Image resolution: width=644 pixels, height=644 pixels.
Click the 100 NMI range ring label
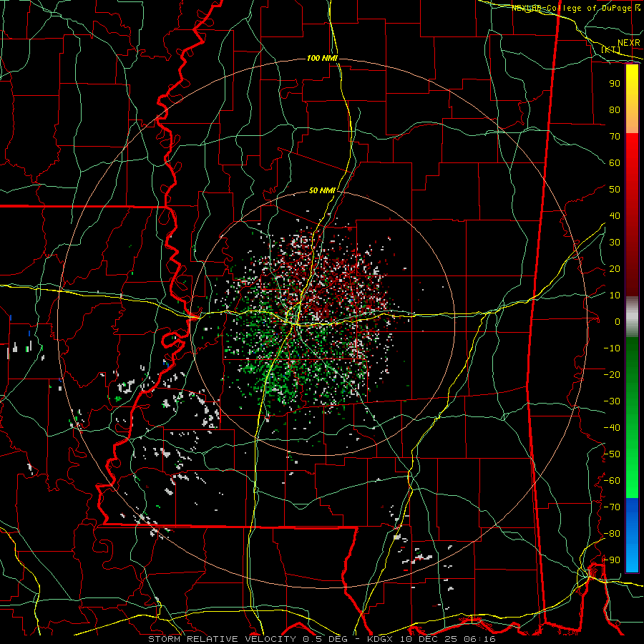tap(322, 59)
